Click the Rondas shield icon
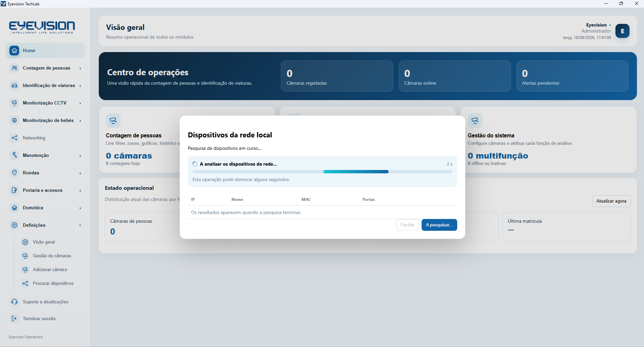The width and height of the screenshot is (644, 347). [x=14, y=173]
